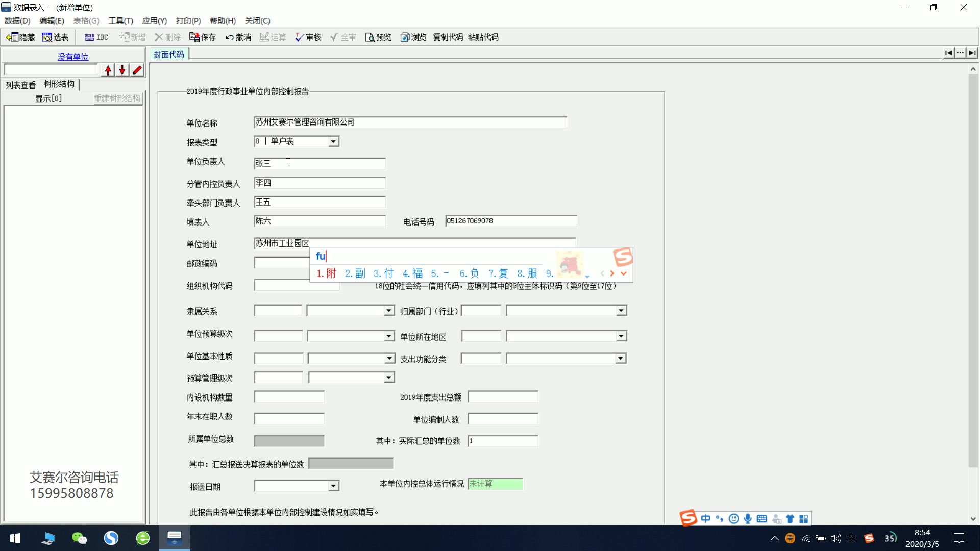Expand the 单位所在地区 dropdown
Screen dimensions: 980x551
coord(621,336)
